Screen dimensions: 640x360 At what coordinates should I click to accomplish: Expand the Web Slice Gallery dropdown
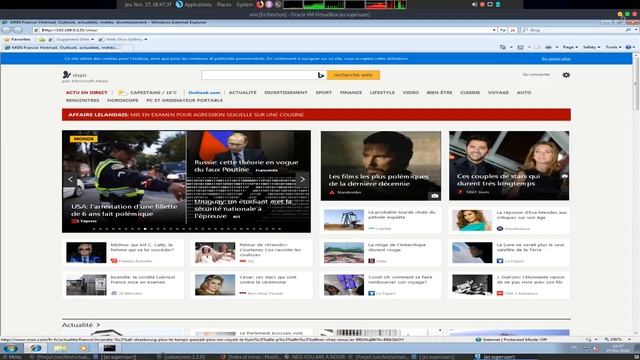coord(146,40)
